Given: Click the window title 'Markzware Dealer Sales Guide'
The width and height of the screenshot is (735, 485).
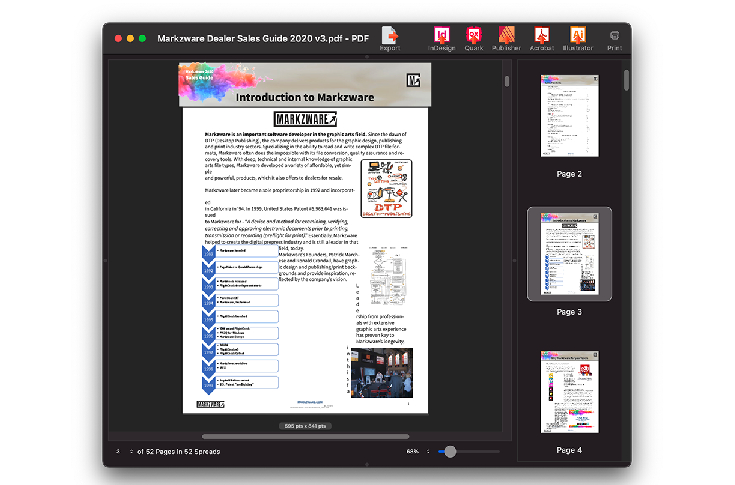Looking at the screenshot, I should tap(263, 38).
